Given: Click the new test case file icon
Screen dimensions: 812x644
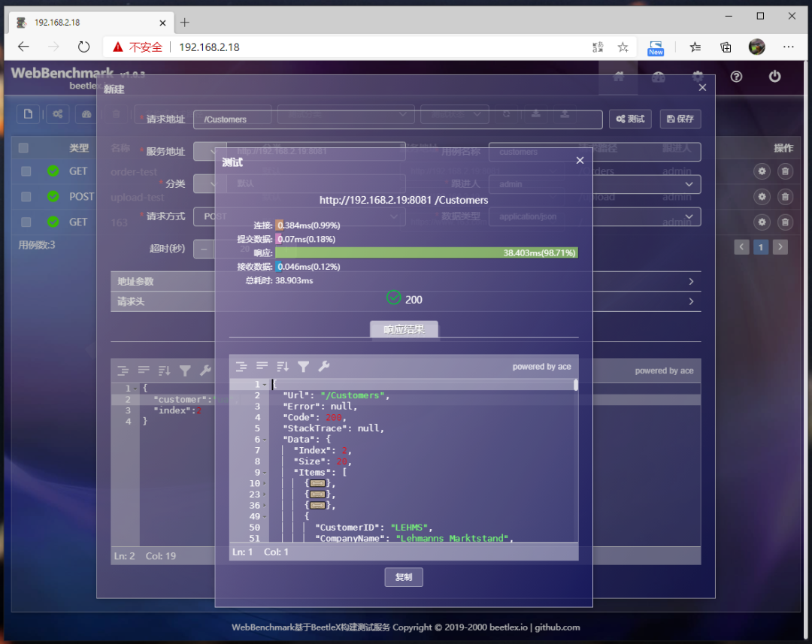Looking at the screenshot, I should coord(28,114).
